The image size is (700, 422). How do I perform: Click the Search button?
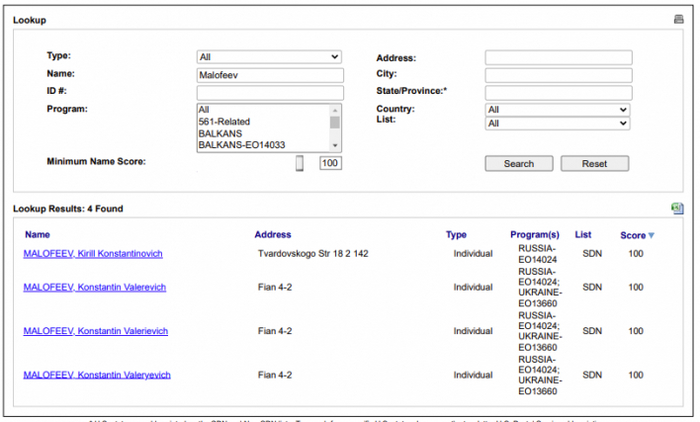click(519, 163)
